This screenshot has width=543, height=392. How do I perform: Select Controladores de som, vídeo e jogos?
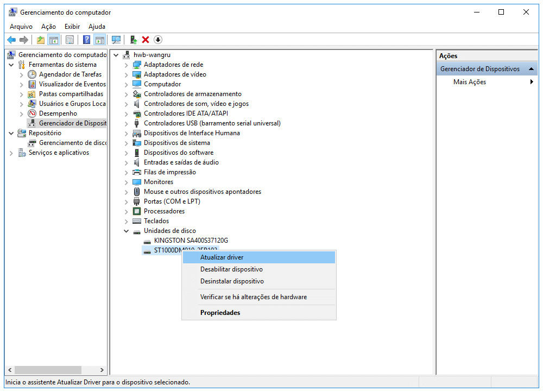(x=196, y=104)
